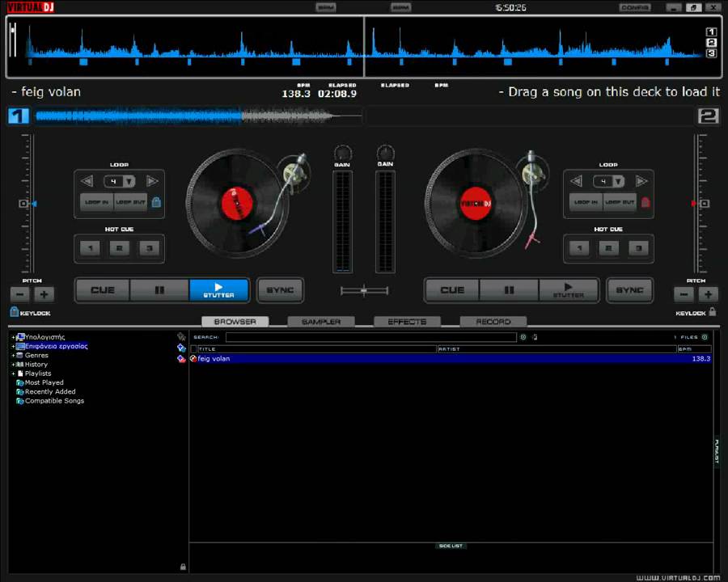The width and height of the screenshot is (728, 582).
Task: Select waveform zoom level 2
Action: 711,42
